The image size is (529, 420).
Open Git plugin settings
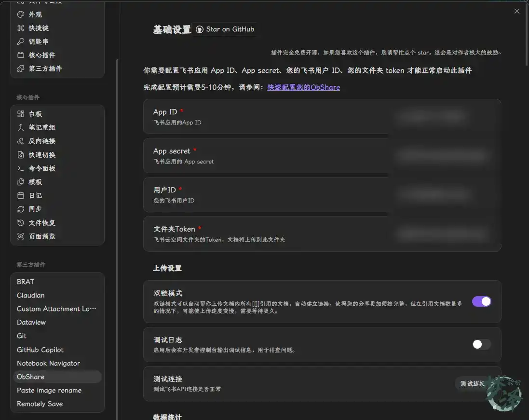tap(57, 336)
